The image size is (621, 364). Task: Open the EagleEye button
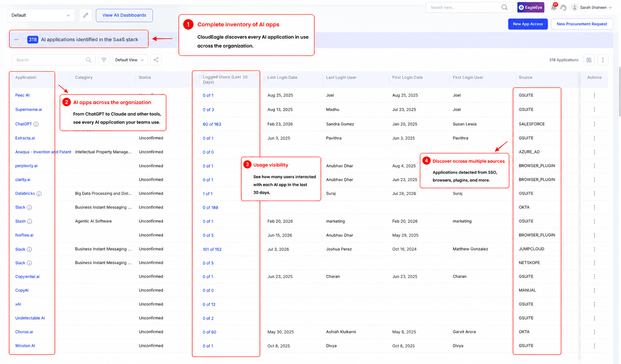531,7
